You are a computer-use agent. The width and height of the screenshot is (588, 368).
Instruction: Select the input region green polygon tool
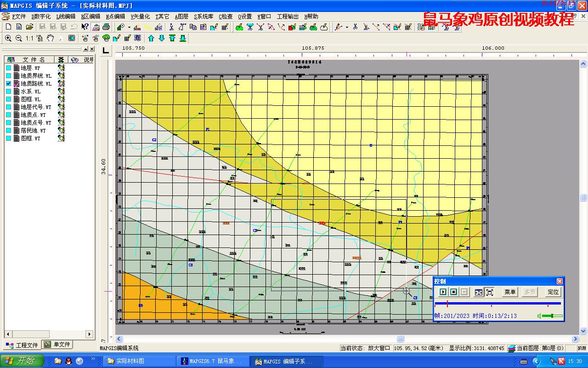point(239,27)
